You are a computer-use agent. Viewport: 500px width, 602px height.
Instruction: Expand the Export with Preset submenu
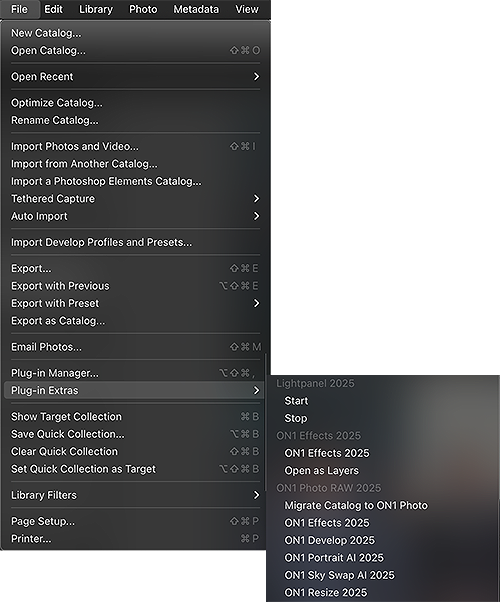[135, 303]
